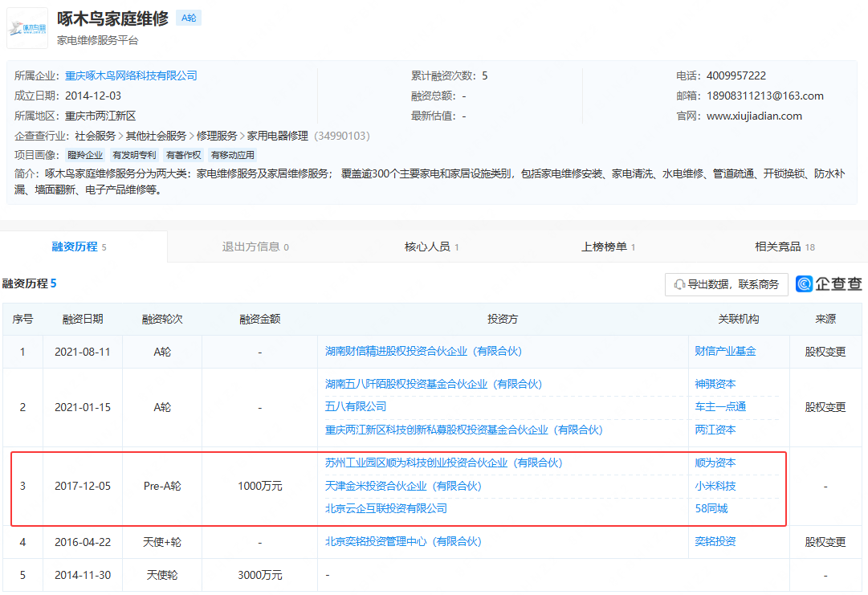
Task: Click 股权变更 source in the 2016-04-22 row
Action: [825, 543]
